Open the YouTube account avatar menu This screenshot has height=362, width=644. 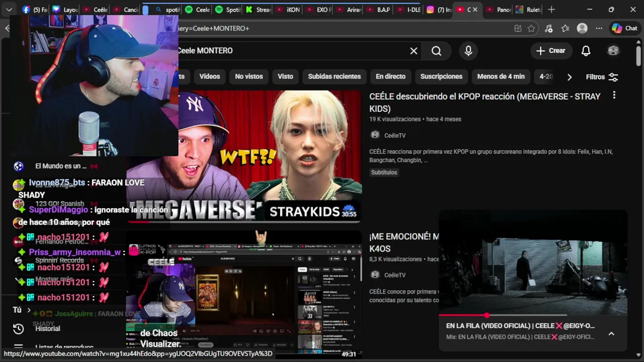613,51
